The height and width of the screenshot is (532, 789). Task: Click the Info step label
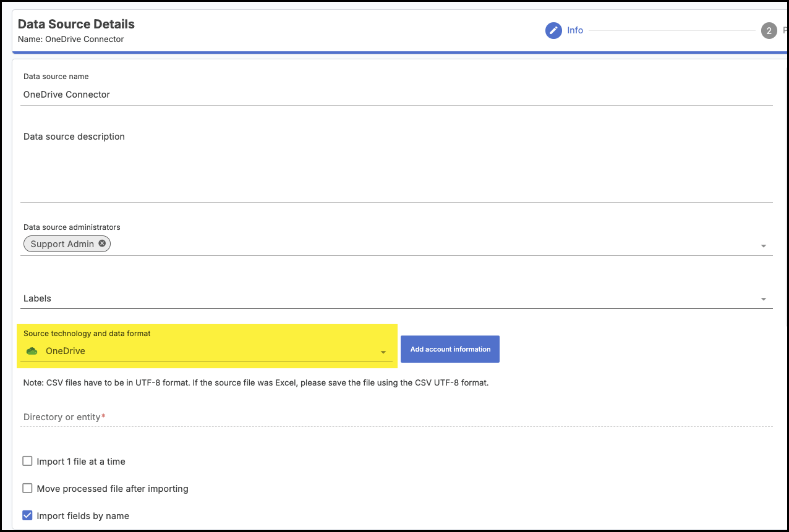(575, 30)
